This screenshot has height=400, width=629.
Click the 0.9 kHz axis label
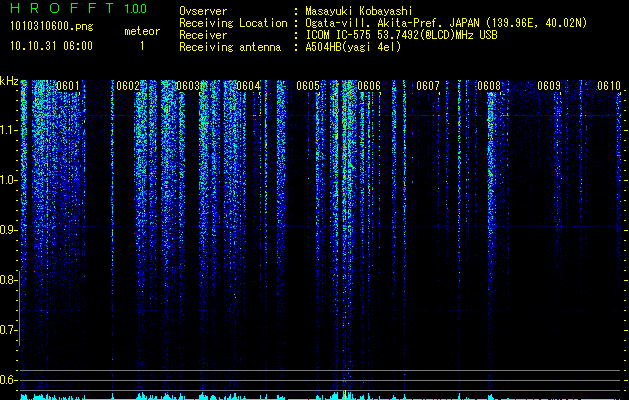[x=8, y=230]
